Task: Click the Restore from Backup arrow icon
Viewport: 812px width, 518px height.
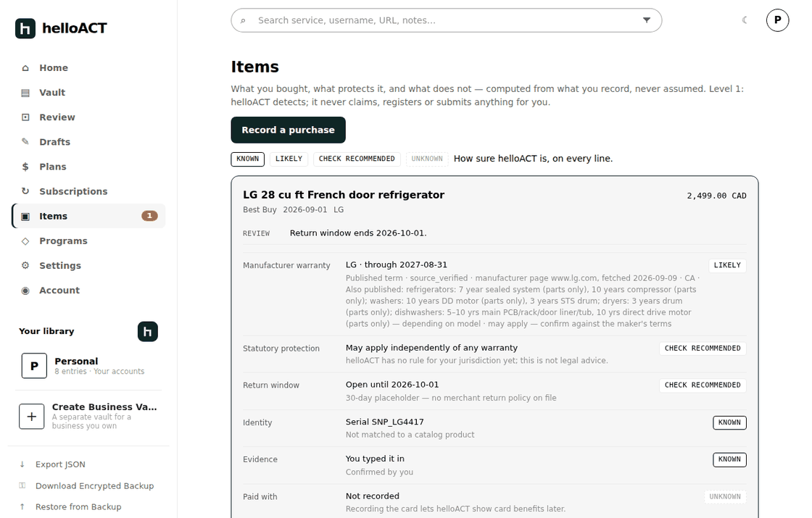Action: [x=22, y=507]
